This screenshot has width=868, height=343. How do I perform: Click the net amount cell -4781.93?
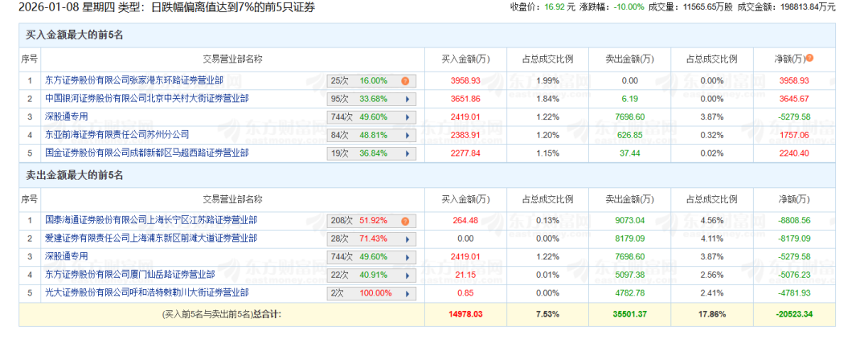click(x=794, y=292)
